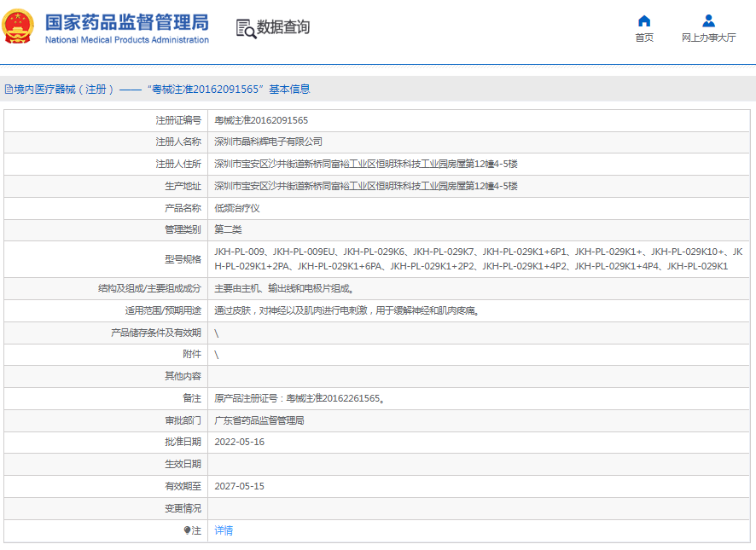Click the 备注 original registration number text
Image resolution: width=756 pixels, height=550 pixels.
coord(299,398)
